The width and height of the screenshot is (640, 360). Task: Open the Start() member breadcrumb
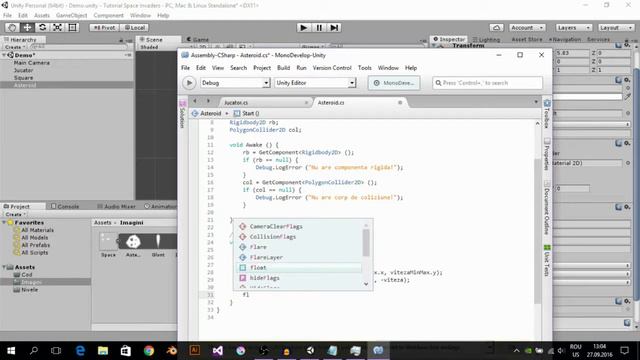[x=247, y=113]
